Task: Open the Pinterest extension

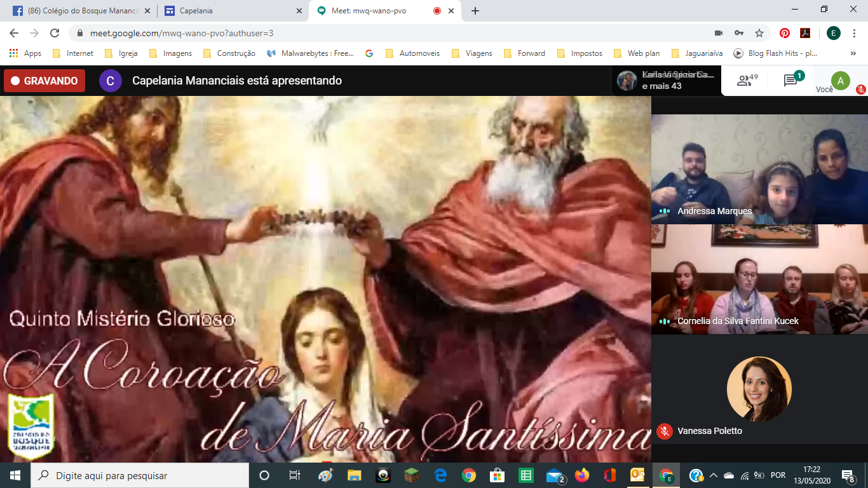Action: 785,33
